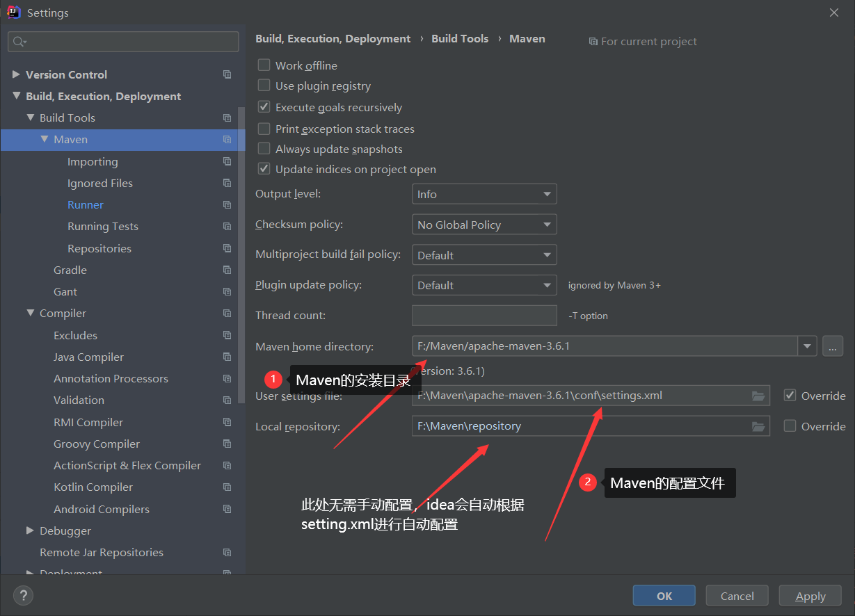
Task: Collapse the Build Tools tree node
Action: (x=30, y=117)
